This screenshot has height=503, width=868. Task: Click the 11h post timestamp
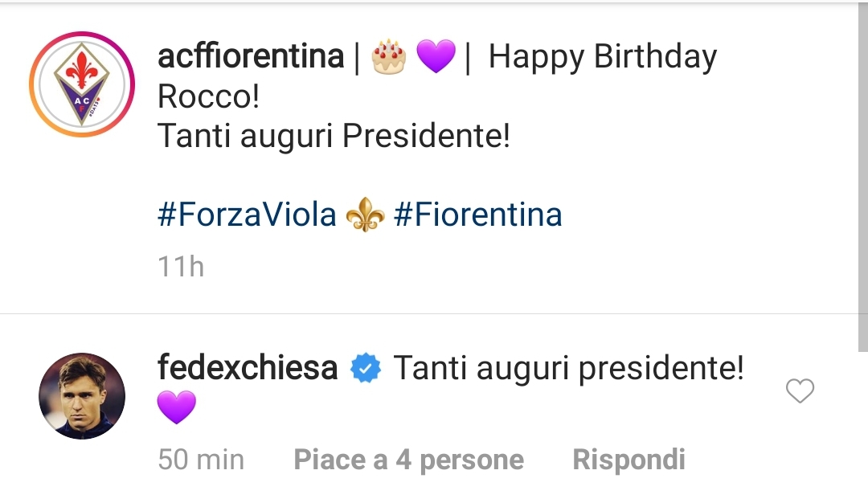(x=181, y=266)
